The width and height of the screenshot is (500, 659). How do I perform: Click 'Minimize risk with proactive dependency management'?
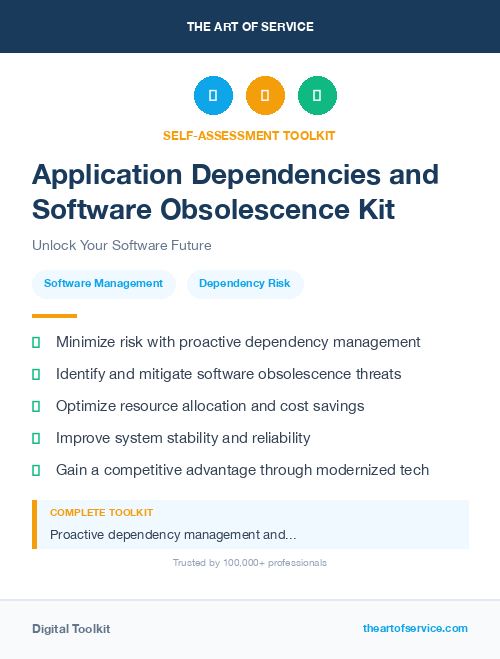click(x=238, y=343)
